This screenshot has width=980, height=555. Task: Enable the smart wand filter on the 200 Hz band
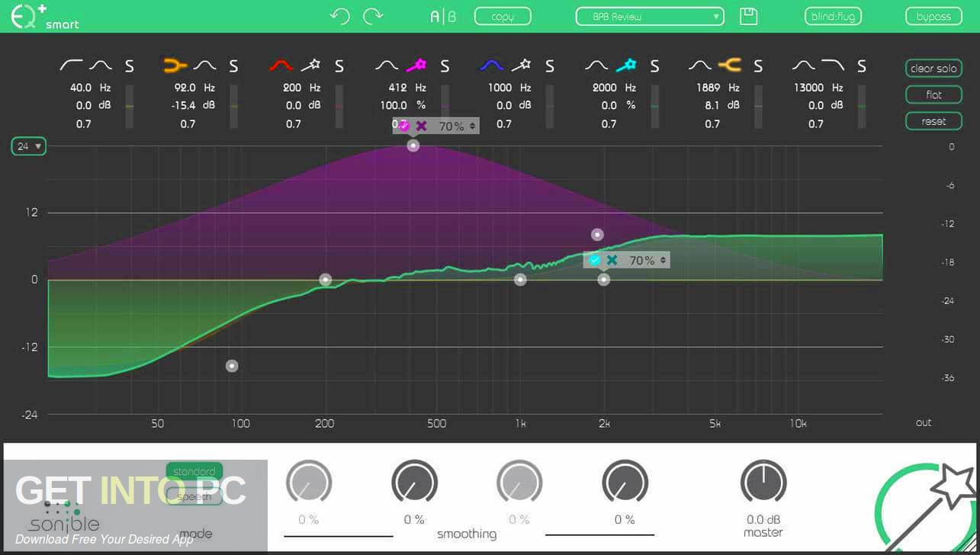(310, 66)
